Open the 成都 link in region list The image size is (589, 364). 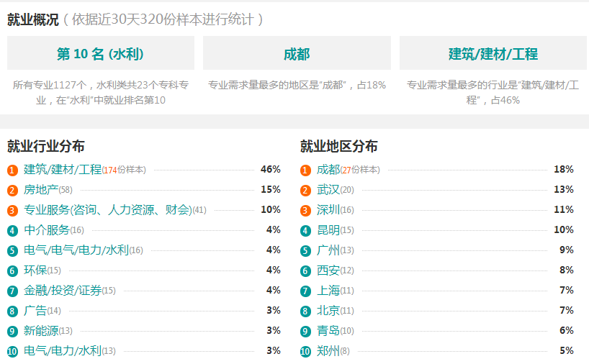(328, 170)
